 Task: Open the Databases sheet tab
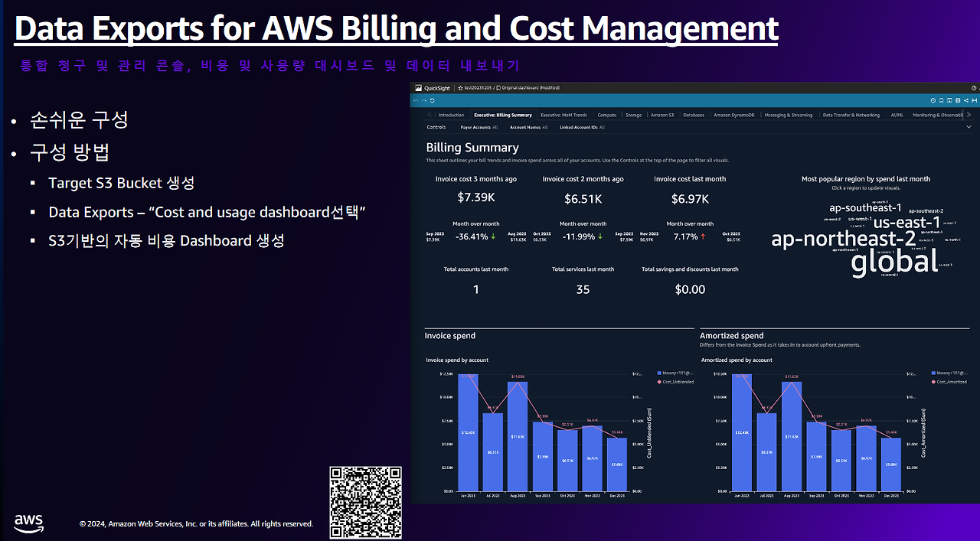tap(694, 115)
